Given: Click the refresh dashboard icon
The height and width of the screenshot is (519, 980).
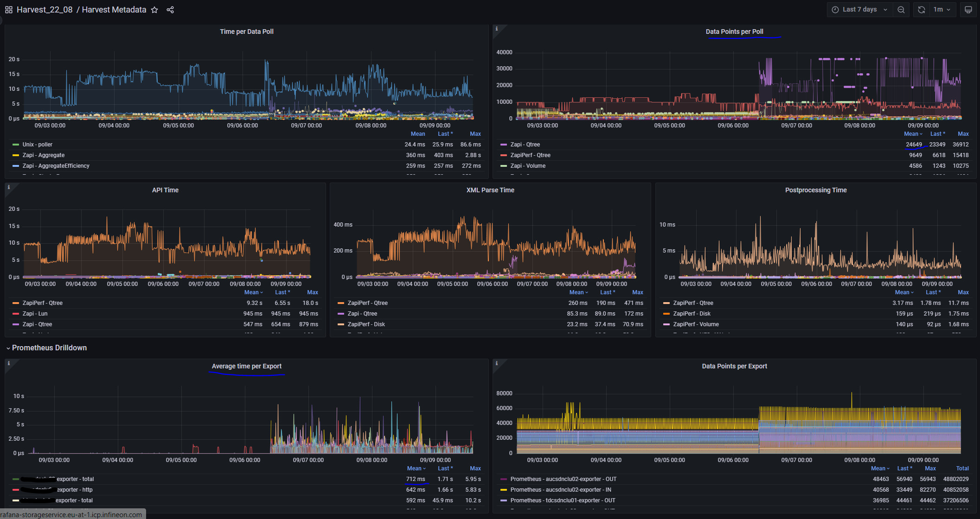Looking at the screenshot, I should pos(922,9).
